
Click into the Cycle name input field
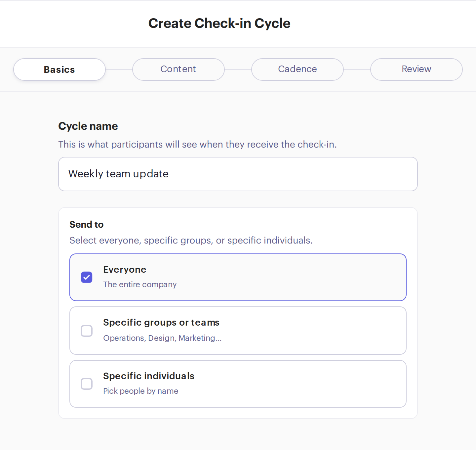click(238, 174)
